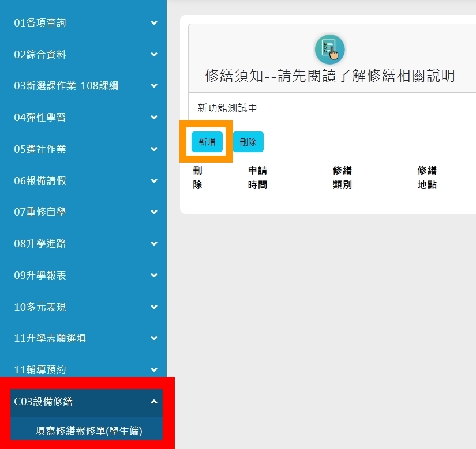Screen dimensions: 476x449
Task: Expand chevron next to 07重修自學
Action: [154, 212]
